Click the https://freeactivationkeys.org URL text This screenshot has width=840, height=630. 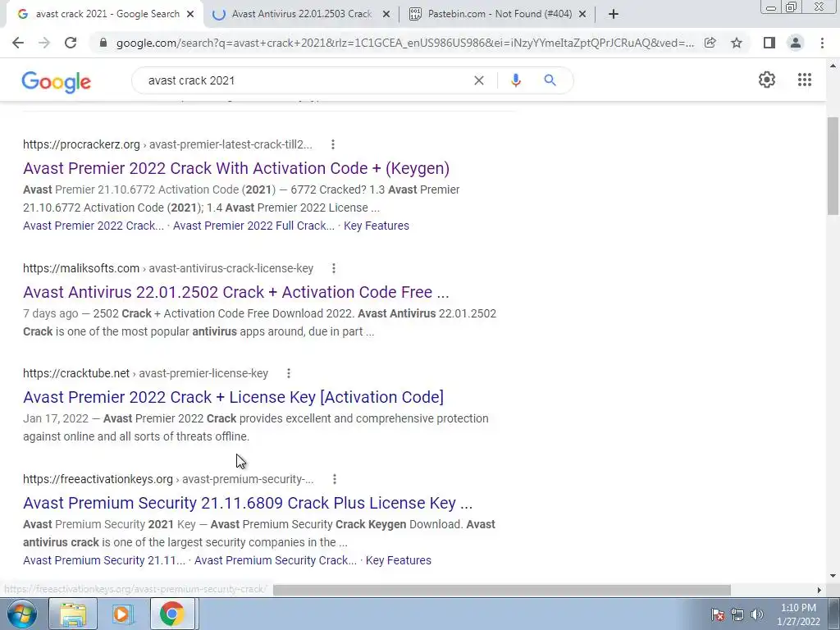point(98,479)
